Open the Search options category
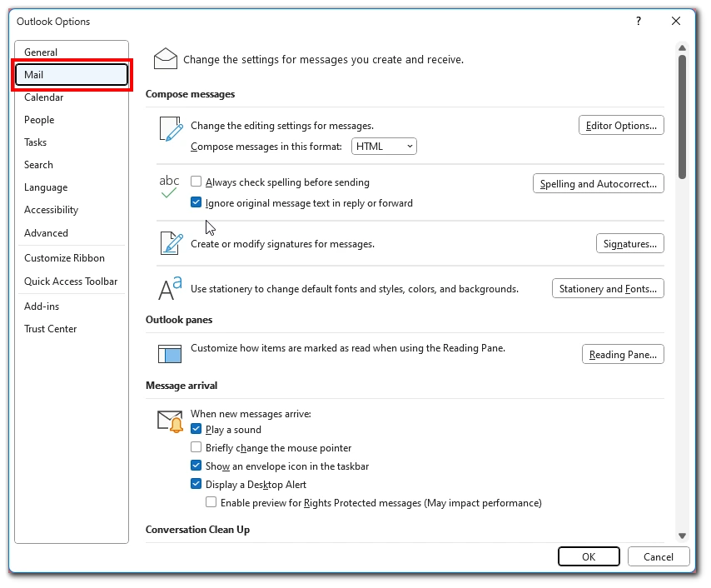The width and height of the screenshot is (711, 588). [72, 165]
